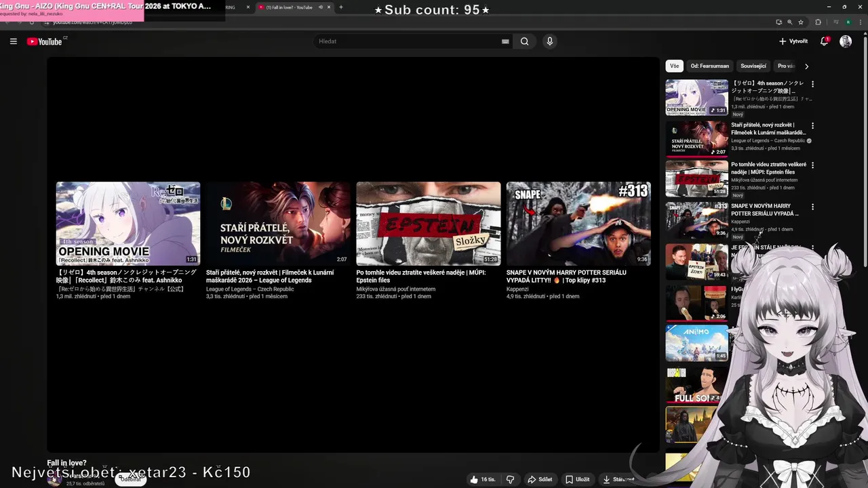Open sidebar title 4th season ノンクレ
The width and height of the screenshot is (868, 488).
point(768,87)
